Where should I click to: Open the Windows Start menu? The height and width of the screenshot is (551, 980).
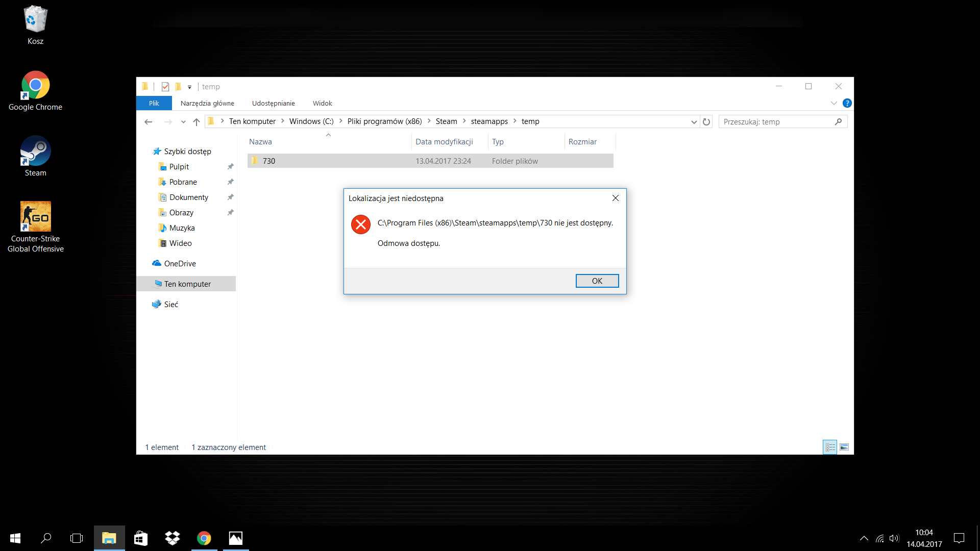(x=15, y=538)
